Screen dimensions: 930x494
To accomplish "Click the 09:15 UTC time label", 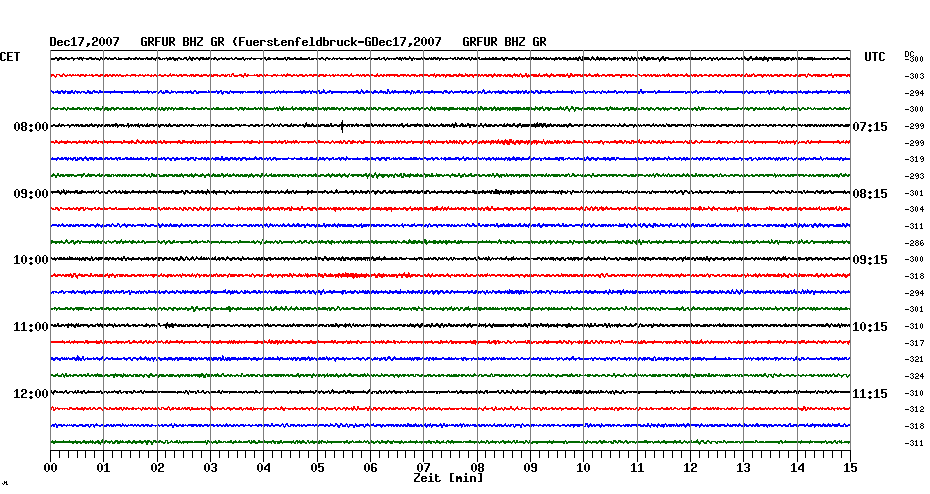I will click(x=870, y=260).
